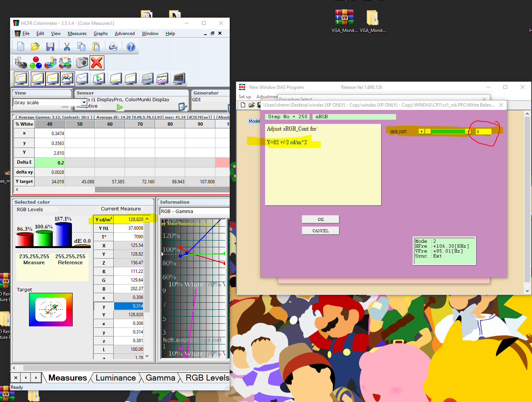
Task: Click current measure list scroll down arrow
Action: (147, 356)
